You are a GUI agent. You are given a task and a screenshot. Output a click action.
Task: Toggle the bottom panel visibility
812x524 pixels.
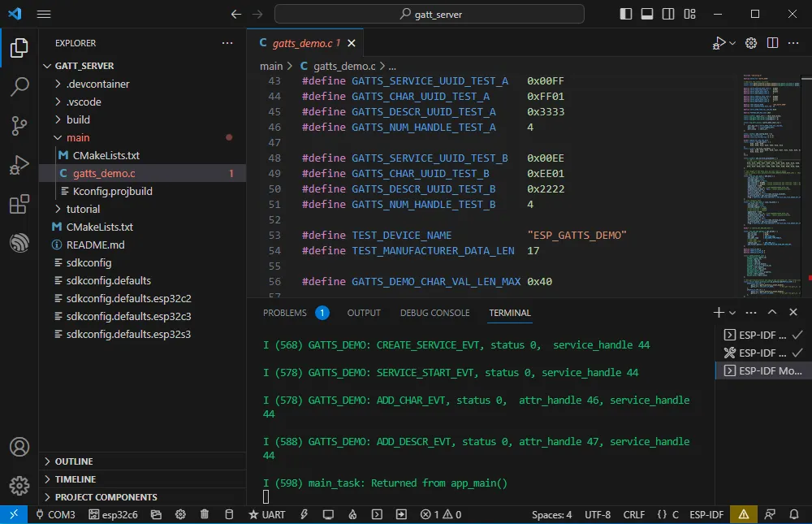[647, 14]
